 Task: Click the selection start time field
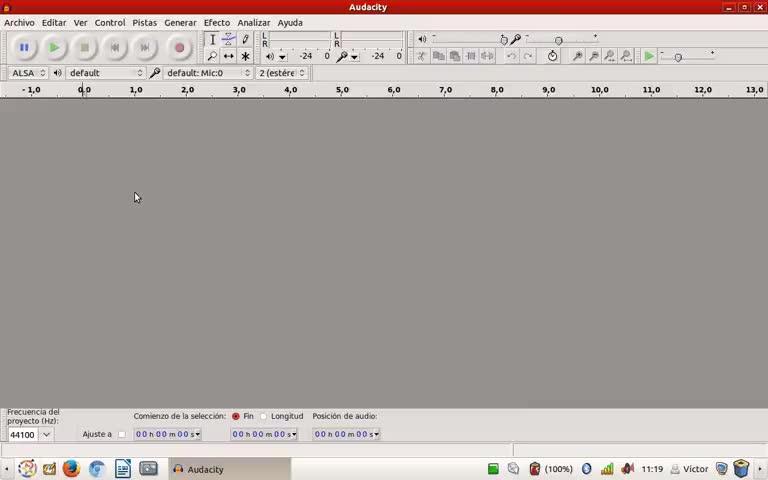tap(167, 434)
